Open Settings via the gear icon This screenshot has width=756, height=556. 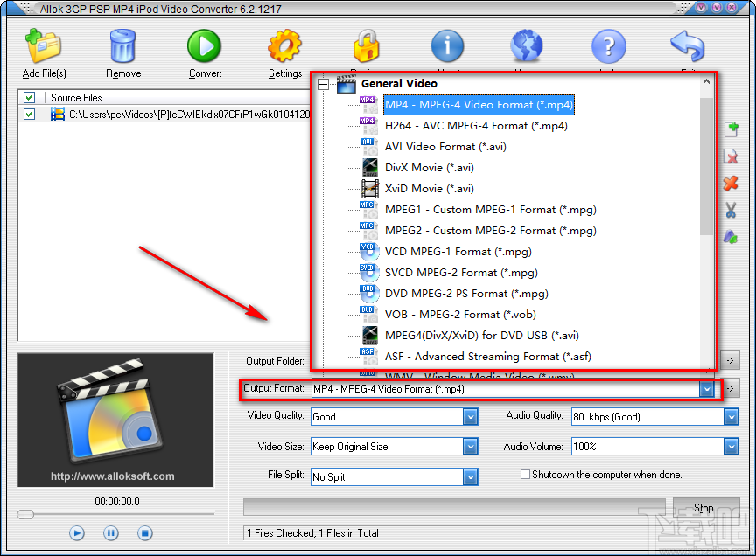coord(285,46)
